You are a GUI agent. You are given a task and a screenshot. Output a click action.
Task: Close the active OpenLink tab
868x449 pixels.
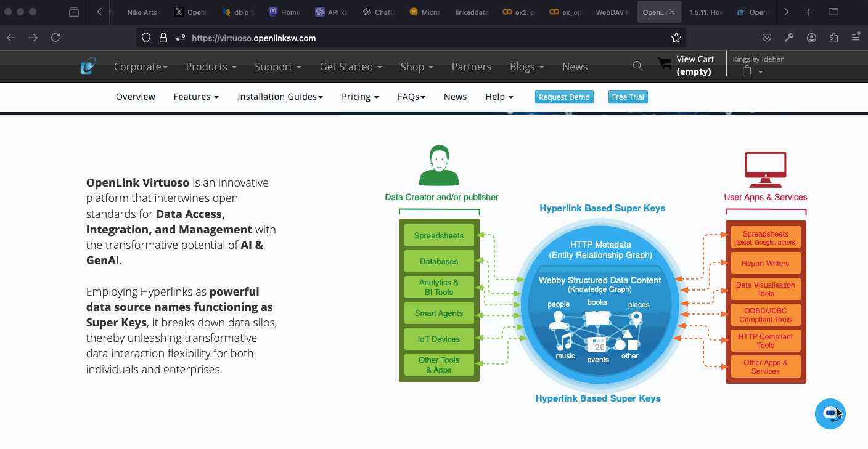(x=672, y=12)
